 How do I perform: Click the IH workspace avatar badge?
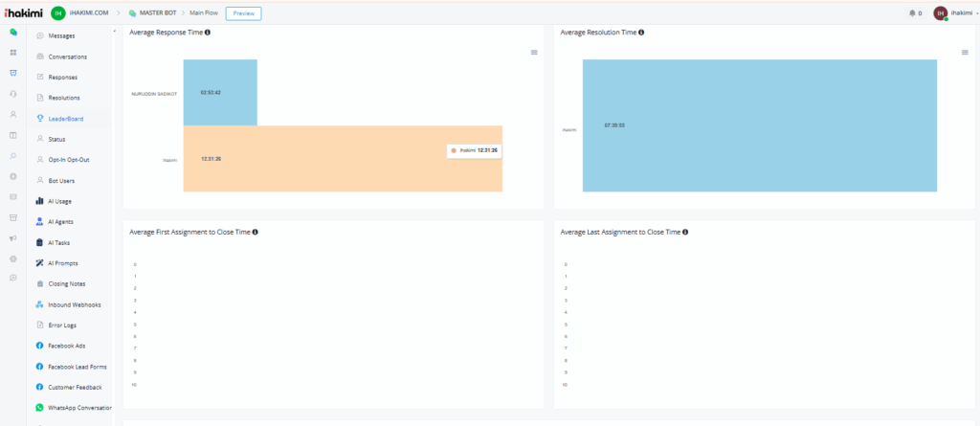(x=58, y=13)
